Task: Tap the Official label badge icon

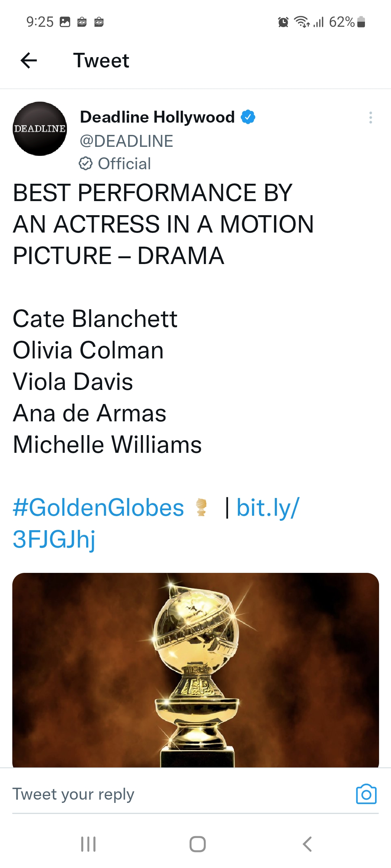Action: pyautogui.click(x=85, y=163)
